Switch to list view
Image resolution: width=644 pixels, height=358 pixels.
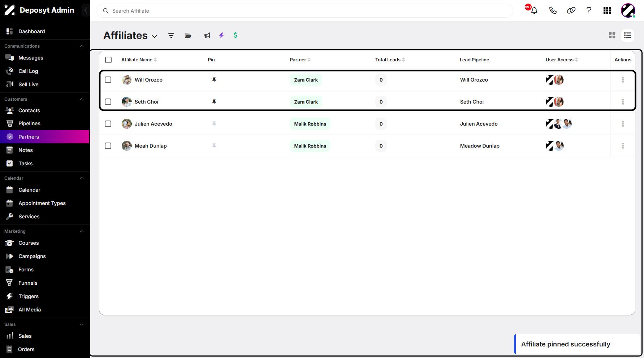(628, 35)
